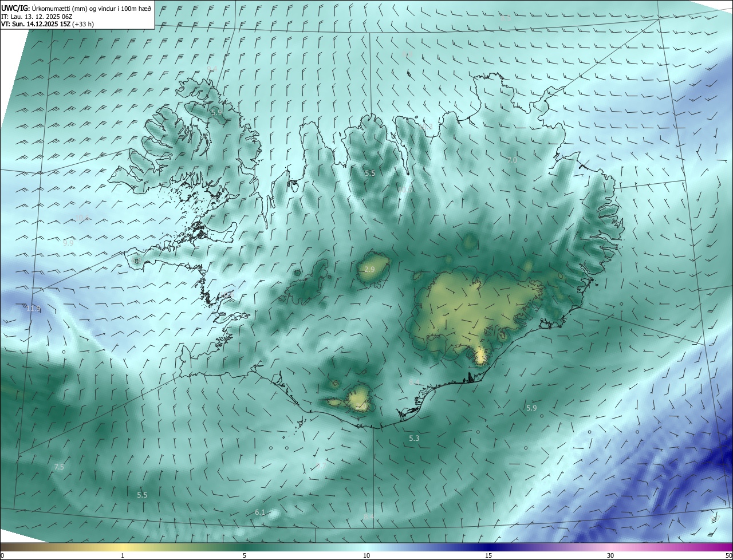
Task: Click the 2.9 value on the central glacier
Action: 369,269
